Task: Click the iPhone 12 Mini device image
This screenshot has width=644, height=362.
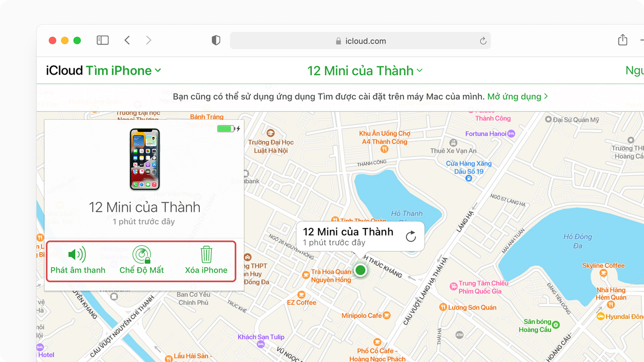Action: [x=145, y=159]
